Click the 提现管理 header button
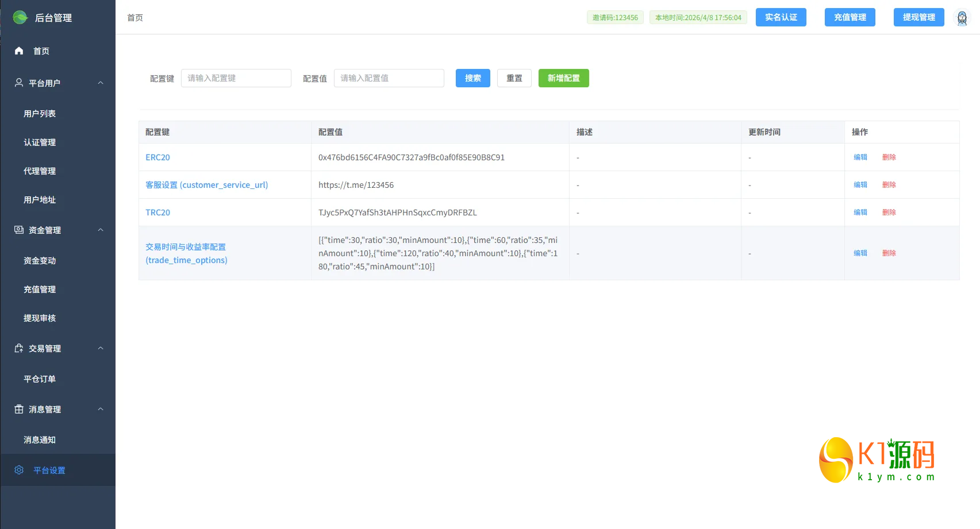The width and height of the screenshot is (980, 529). coord(918,17)
